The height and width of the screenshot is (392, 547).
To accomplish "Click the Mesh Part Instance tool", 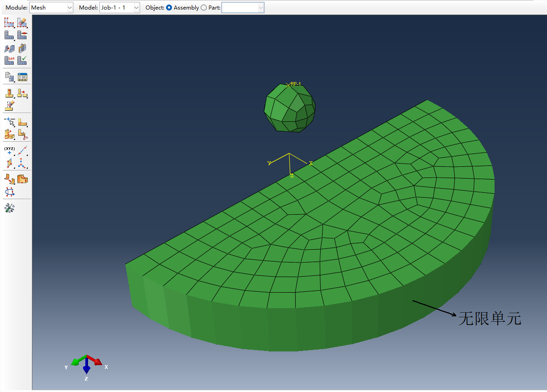I will point(9,35).
